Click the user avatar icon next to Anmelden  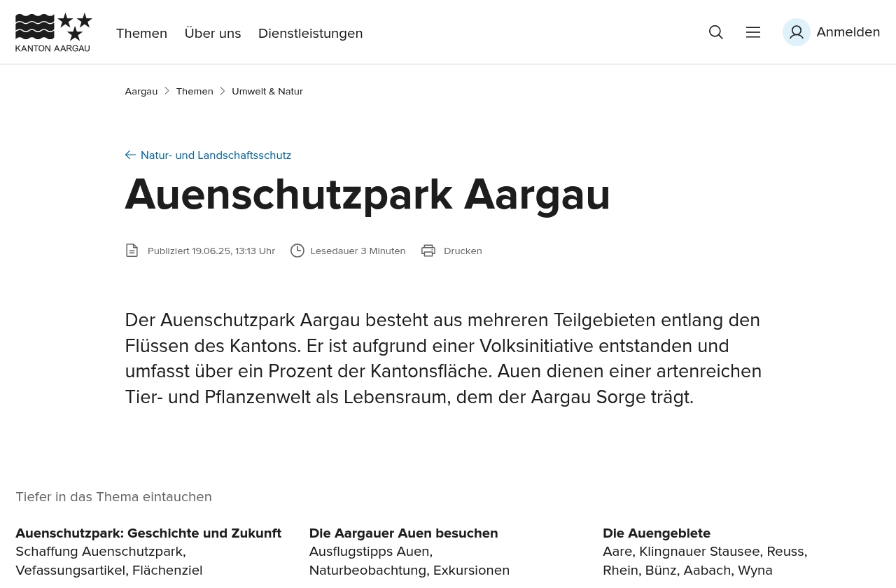pos(797,32)
